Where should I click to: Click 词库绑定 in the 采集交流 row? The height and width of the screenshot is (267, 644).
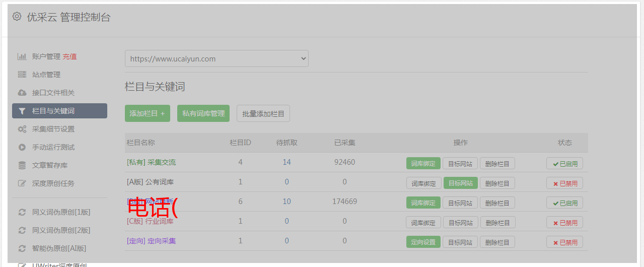[423, 163]
